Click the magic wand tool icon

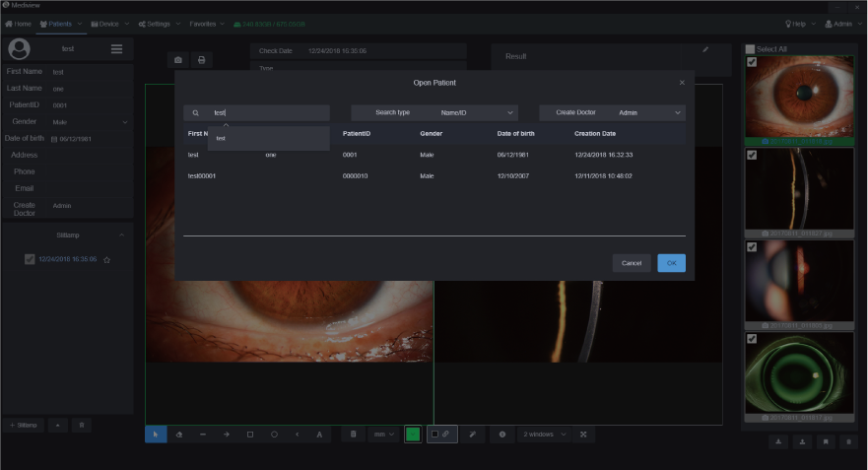[472, 435]
